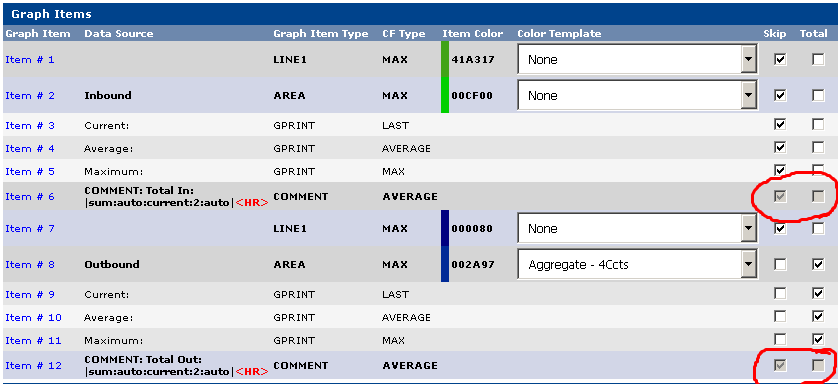Open Item # 2 link
Image resolution: width=838 pixels, height=384 pixels.
(30, 96)
